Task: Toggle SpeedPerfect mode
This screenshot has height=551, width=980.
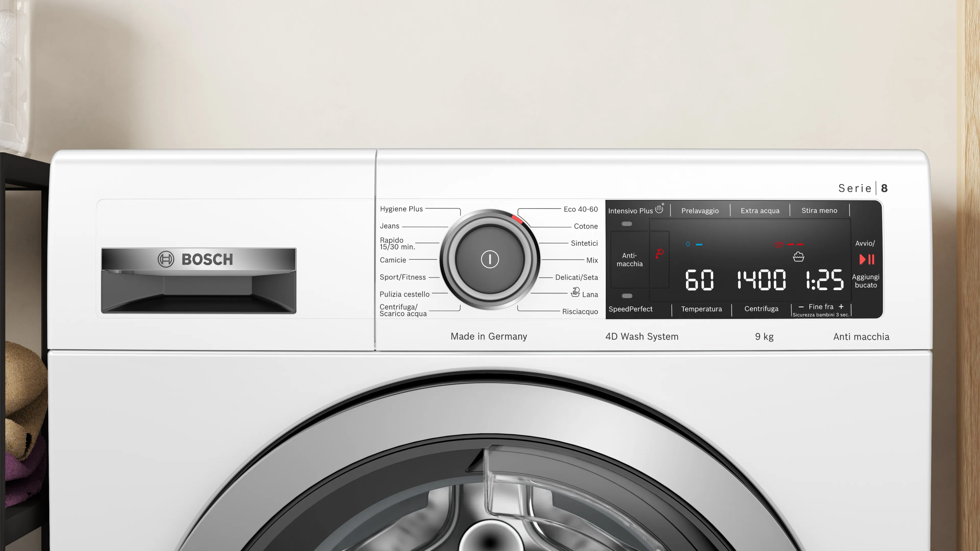Action: coord(630,309)
